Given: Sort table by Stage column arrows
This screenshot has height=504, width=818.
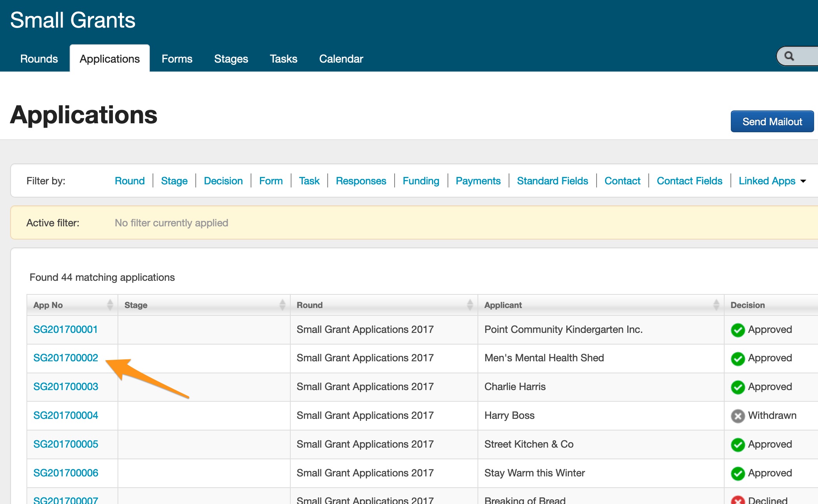Looking at the screenshot, I should coord(282,305).
